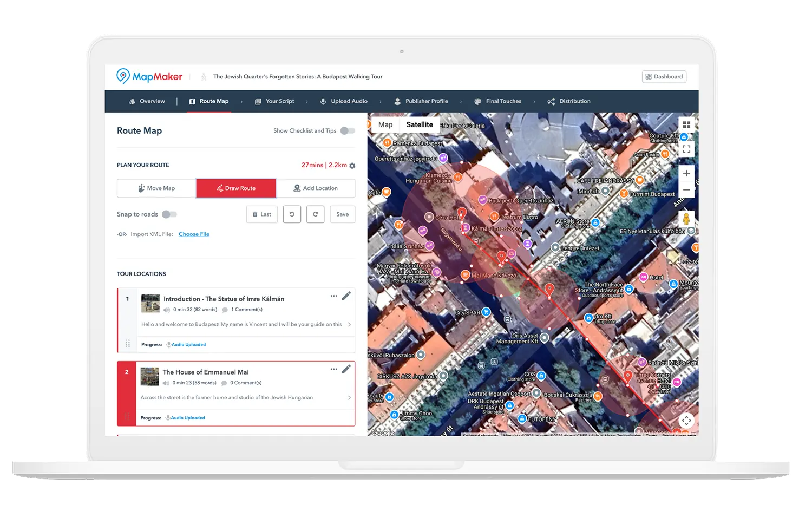Switch to the Upload Audio step
Viewport: 812px width, 518px height.
click(x=344, y=101)
